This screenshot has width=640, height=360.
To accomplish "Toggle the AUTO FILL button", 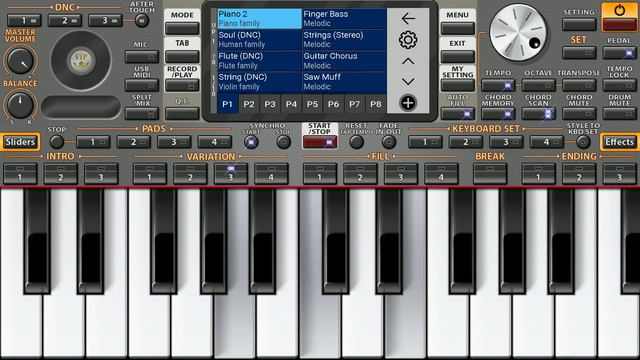I will (458, 113).
